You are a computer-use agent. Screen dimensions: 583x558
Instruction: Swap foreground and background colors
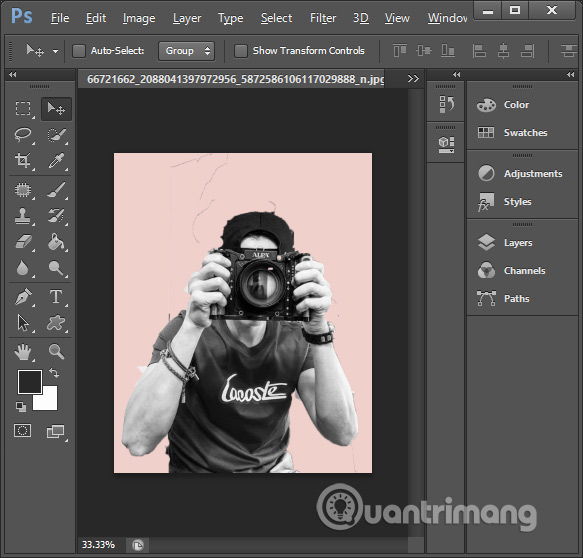[x=54, y=372]
